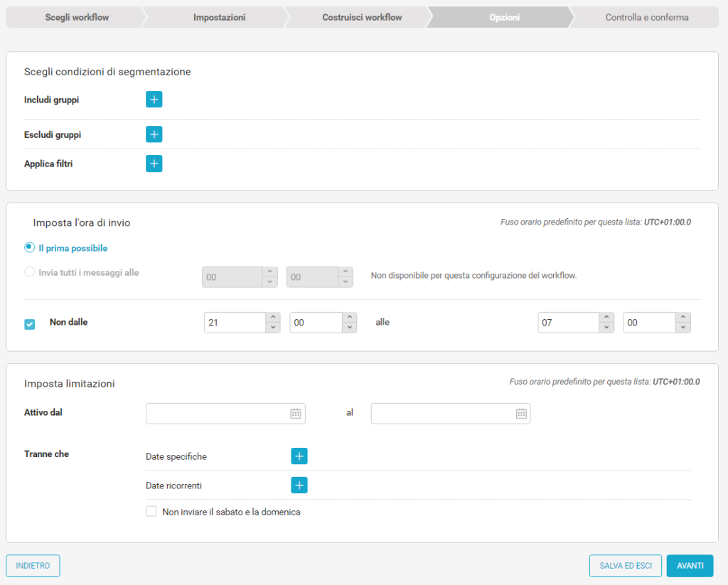Add an excluded group with Escludi gruppi plus
728x585 pixels.
pos(154,134)
